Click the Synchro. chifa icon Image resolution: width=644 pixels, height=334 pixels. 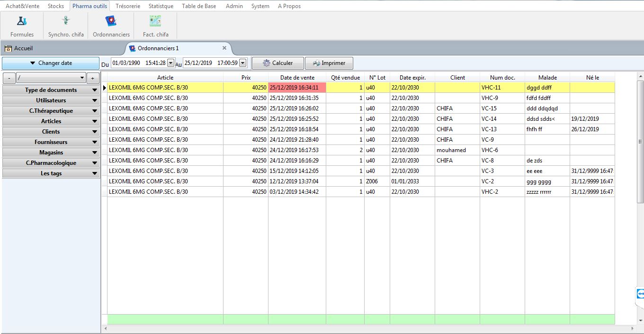(x=66, y=21)
